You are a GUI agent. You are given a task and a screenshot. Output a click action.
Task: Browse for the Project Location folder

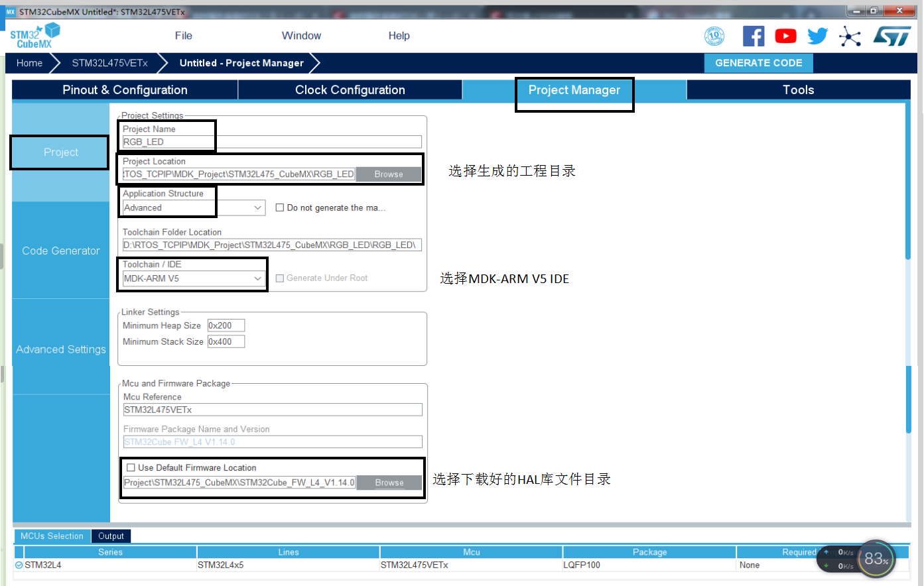click(389, 174)
